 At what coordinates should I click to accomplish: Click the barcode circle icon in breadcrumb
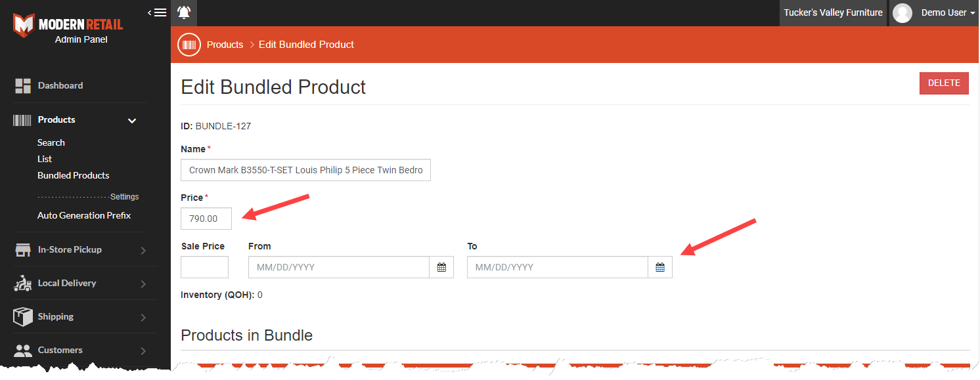pyautogui.click(x=189, y=45)
